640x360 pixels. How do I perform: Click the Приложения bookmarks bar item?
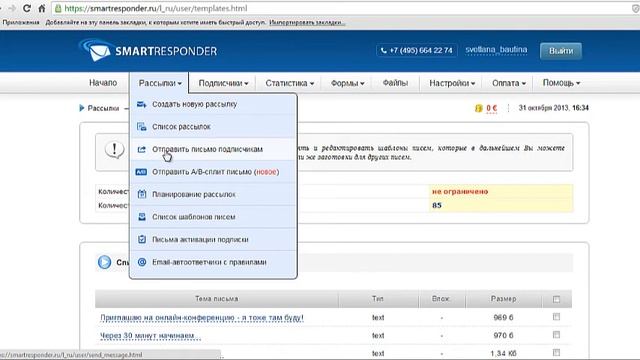click(21, 22)
